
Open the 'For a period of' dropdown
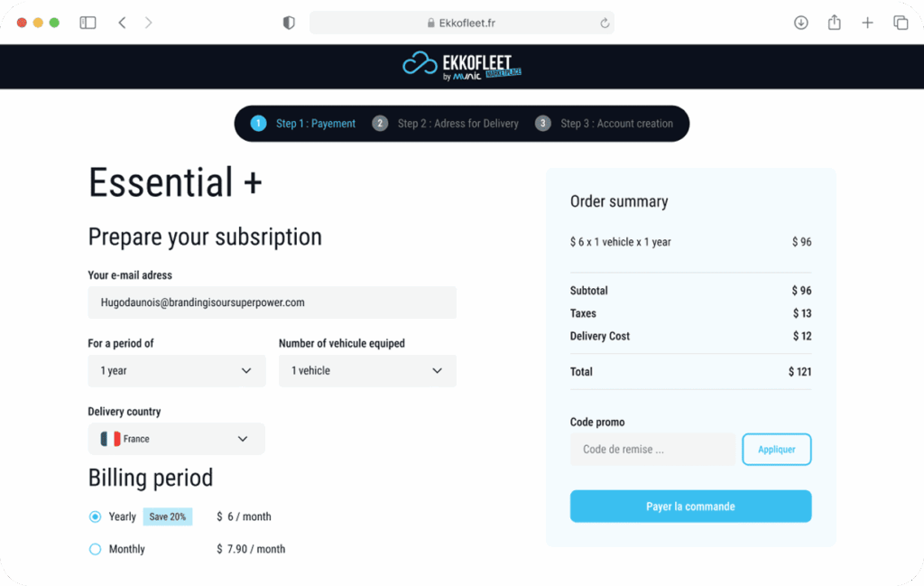coord(177,371)
